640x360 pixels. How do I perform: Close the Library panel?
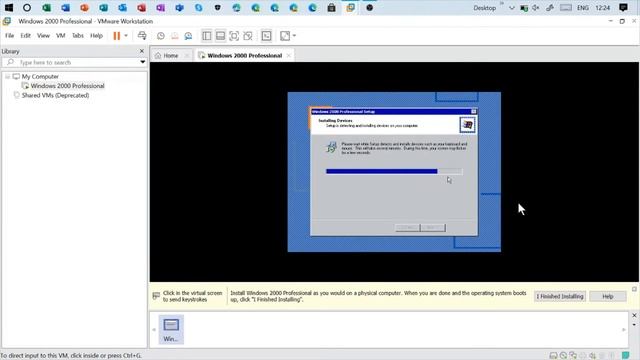tap(142, 51)
